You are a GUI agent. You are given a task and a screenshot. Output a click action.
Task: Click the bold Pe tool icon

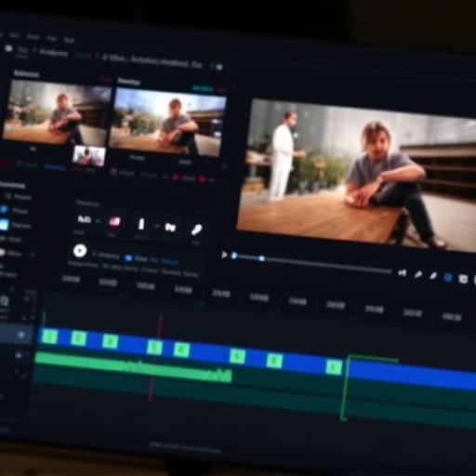[170, 228]
